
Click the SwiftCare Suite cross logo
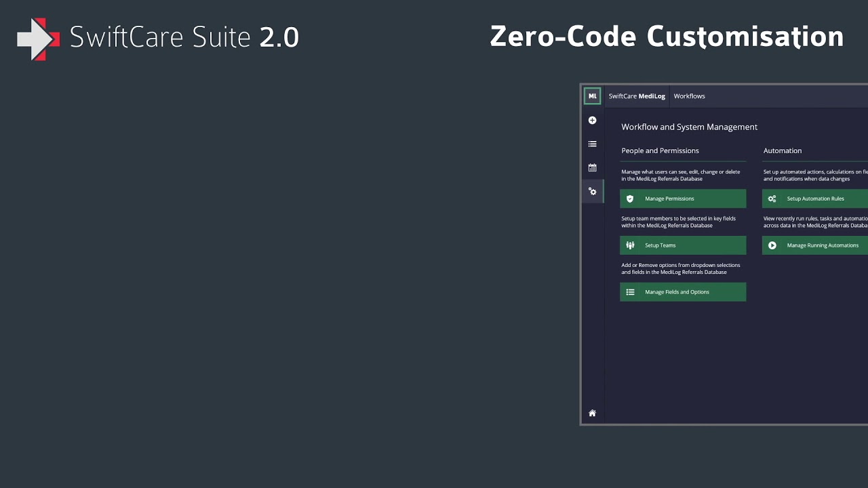click(x=39, y=39)
